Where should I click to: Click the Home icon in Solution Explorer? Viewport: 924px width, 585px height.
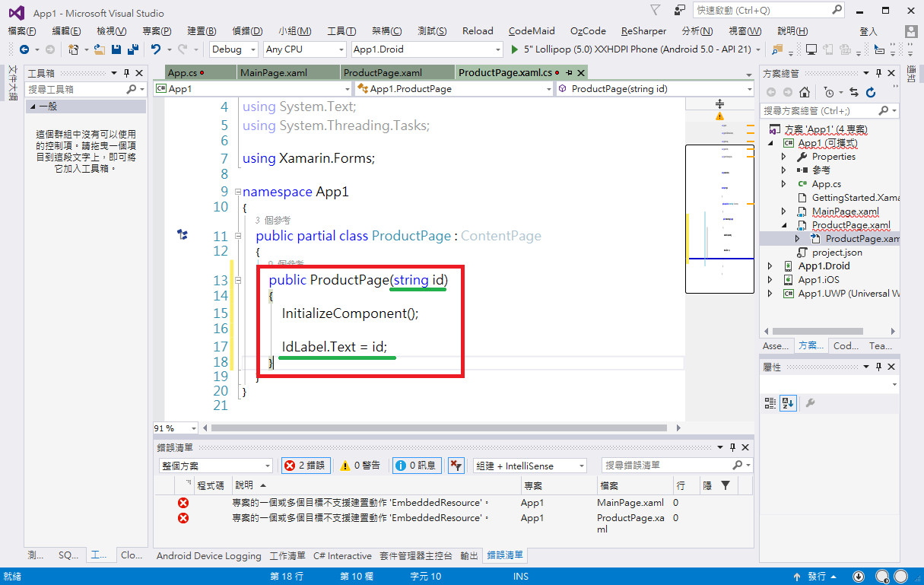(805, 92)
